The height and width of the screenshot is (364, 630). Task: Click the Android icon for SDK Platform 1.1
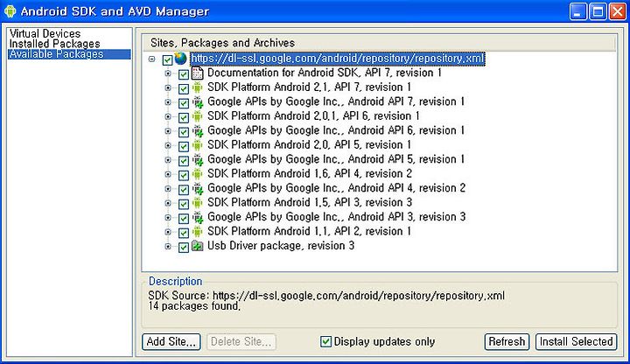pyautogui.click(x=197, y=232)
